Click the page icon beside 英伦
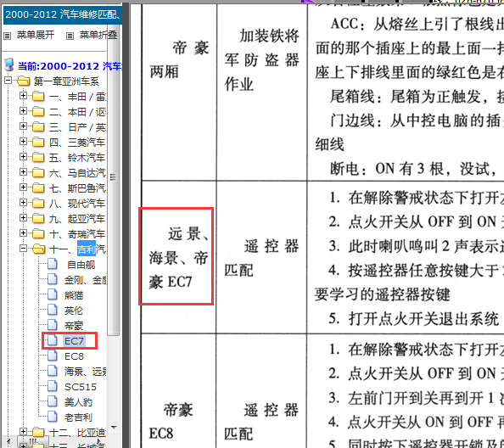504x448 pixels. (53, 310)
